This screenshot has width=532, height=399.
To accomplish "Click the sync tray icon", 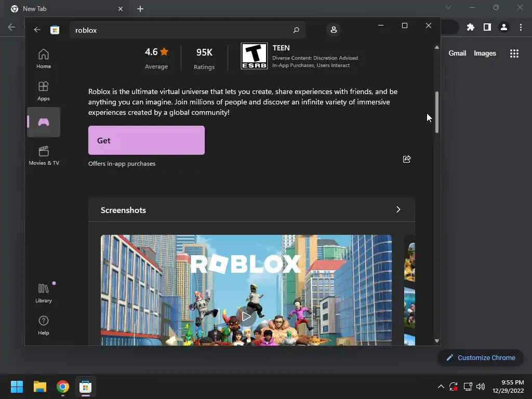I will [x=453, y=387].
